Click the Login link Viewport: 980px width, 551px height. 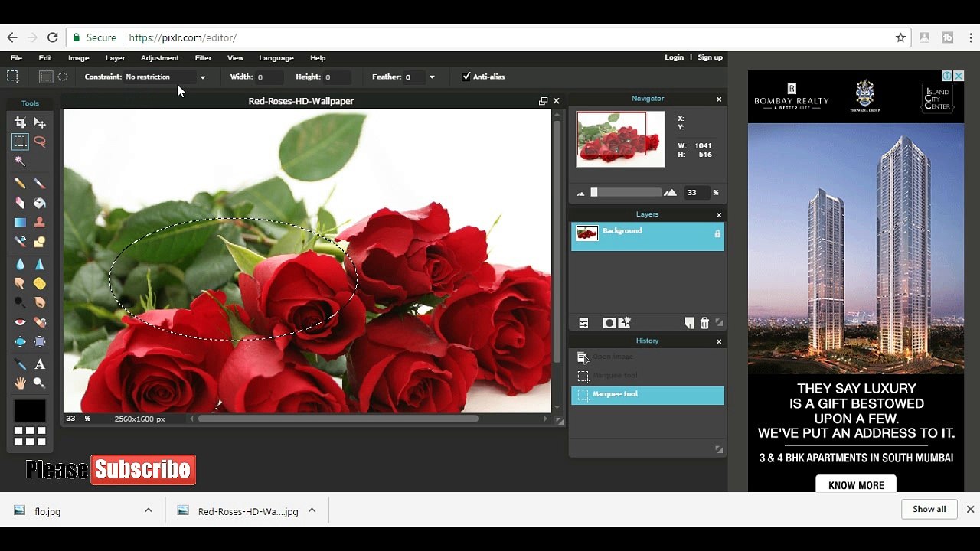(675, 57)
